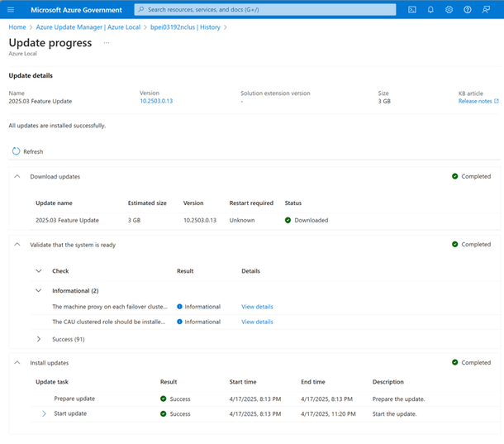Open Cloud Shell from the top bar
This screenshot has height=444, width=504.
pos(412,10)
